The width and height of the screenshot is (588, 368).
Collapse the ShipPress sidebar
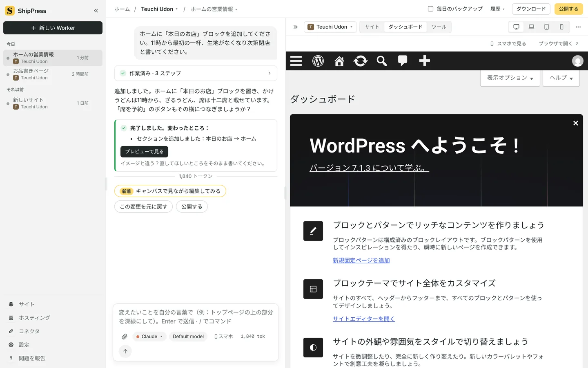(96, 11)
